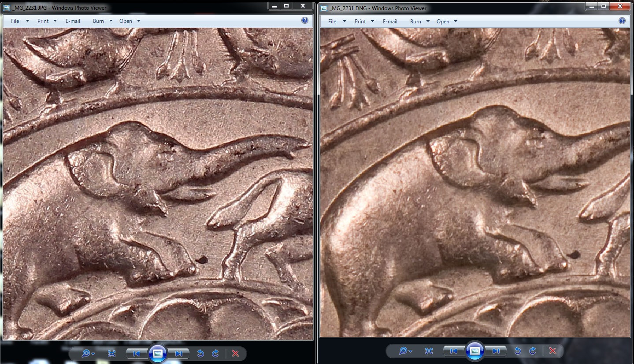Rotate clockwise in JPG window
634x364 pixels.
pyautogui.click(x=215, y=353)
